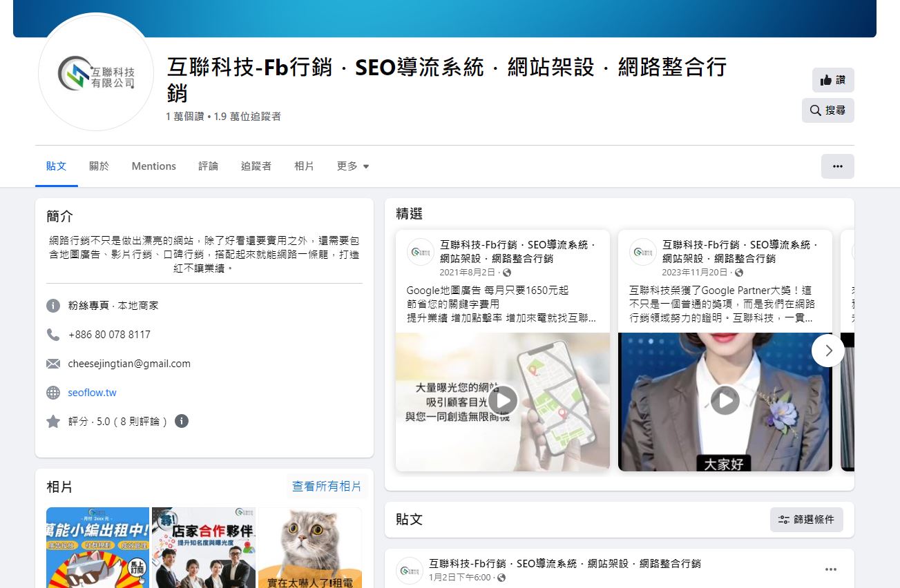This screenshot has height=588, width=900.
Task: Click the phone number +886 80 078 8117
Action: 109,335
